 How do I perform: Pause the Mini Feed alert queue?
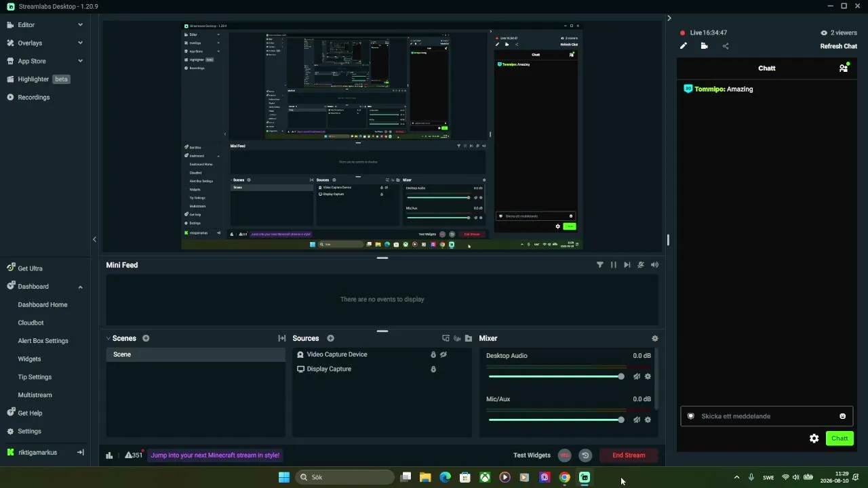(614, 265)
